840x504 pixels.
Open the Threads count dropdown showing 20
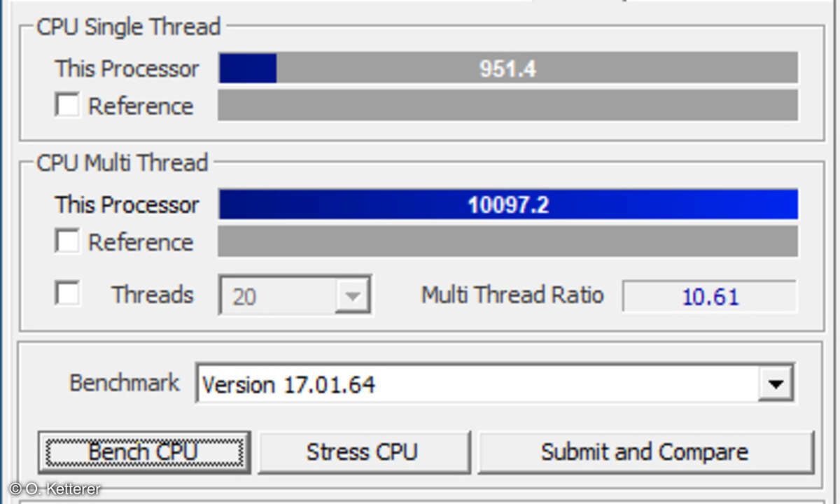(295, 296)
